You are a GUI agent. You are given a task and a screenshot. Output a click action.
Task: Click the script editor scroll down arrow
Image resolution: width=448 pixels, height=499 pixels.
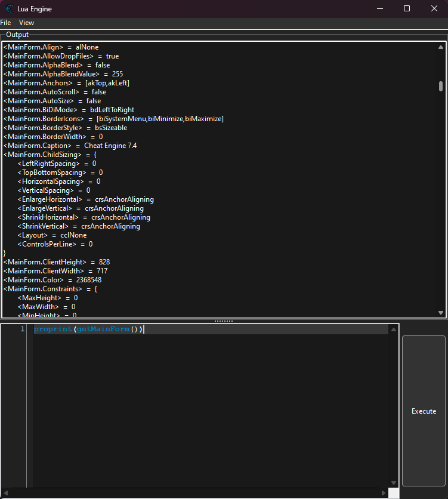coord(394,483)
